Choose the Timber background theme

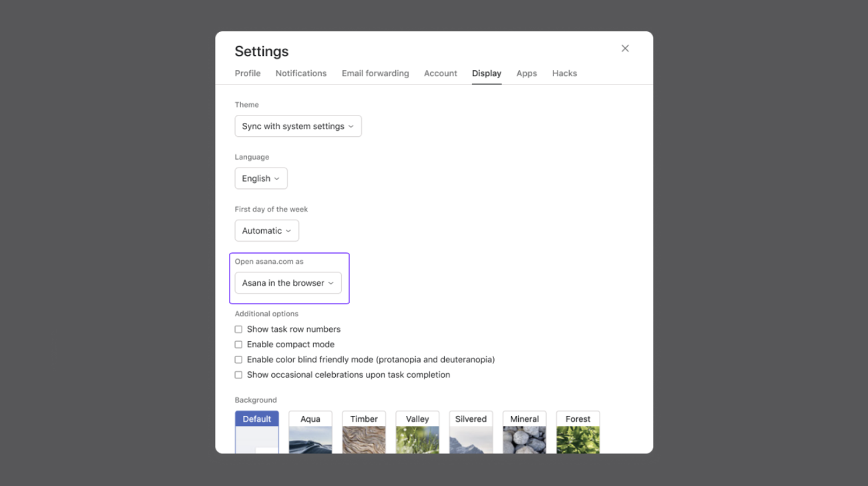click(x=363, y=431)
